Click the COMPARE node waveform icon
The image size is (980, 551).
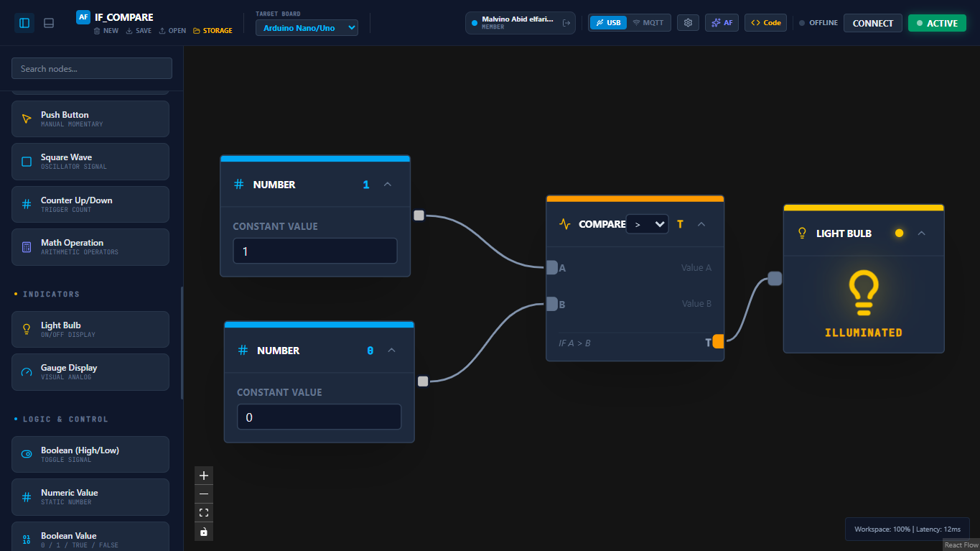pos(565,224)
